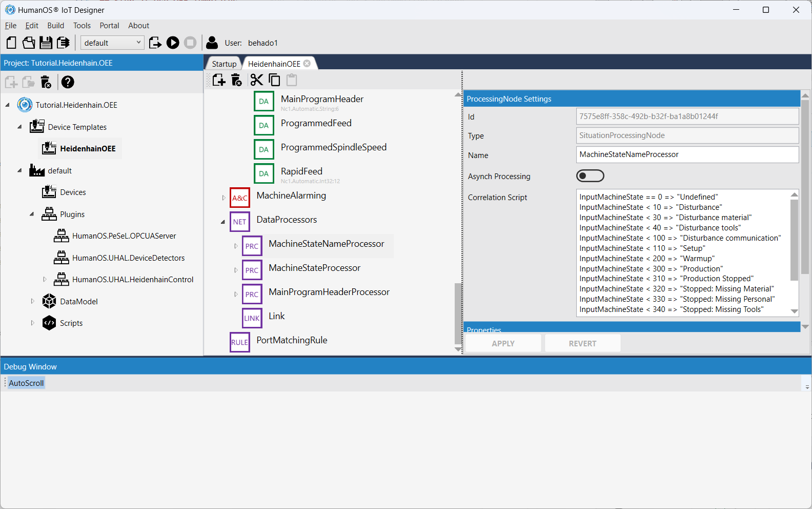Select HumanOS.UHAL.DeviceDetectors plugin
The width and height of the screenshot is (812, 509).
[128, 258]
